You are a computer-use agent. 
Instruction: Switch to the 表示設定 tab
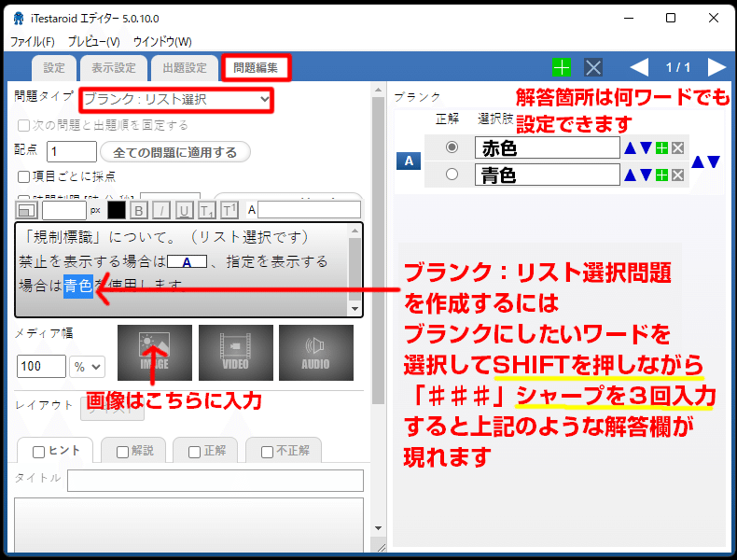113,68
